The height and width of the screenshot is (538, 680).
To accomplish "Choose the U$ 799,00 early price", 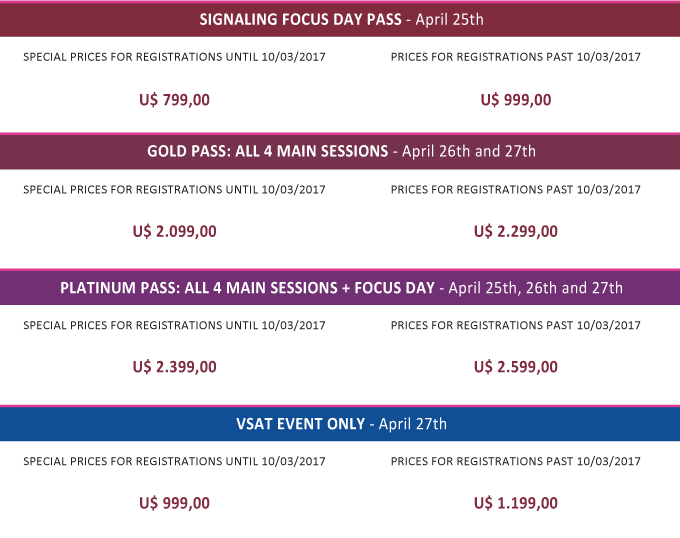I will (x=174, y=99).
